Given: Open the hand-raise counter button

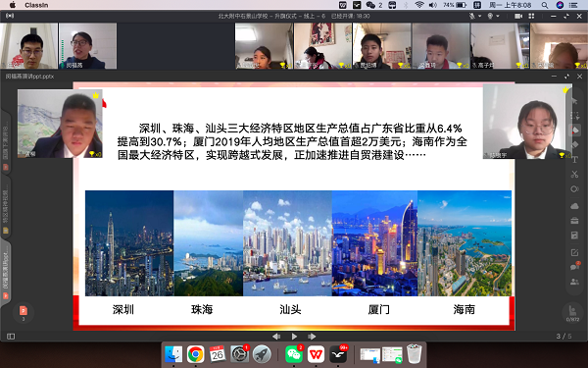Looking at the screenshot, I should 572,313.
